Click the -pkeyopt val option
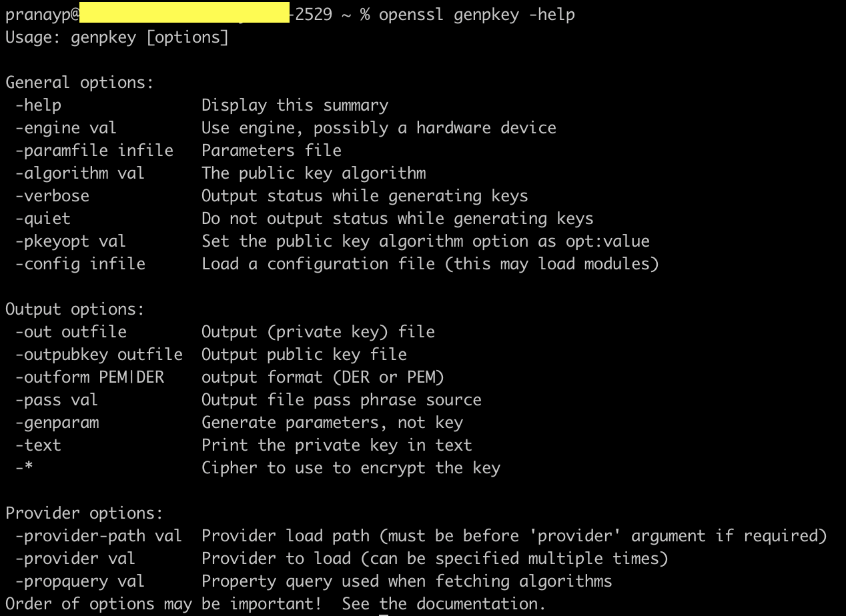Viewport: 846px width, 616px height. pos(70,241)
